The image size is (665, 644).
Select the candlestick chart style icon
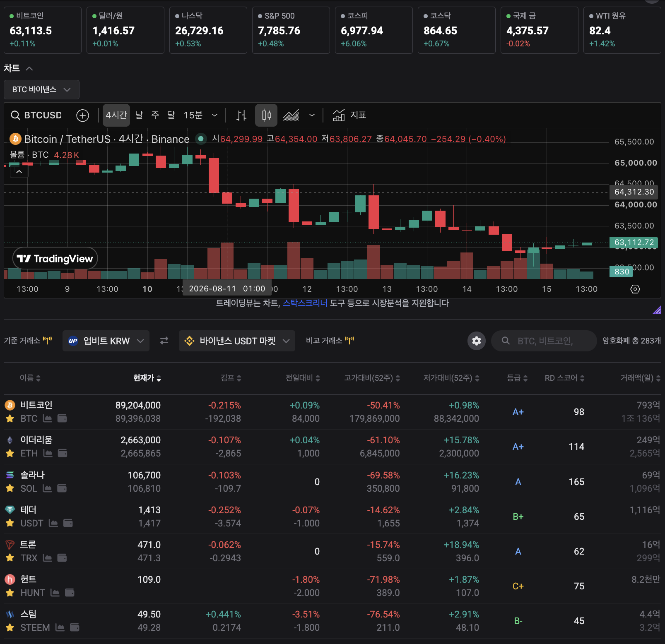click(x=266, y=115)
